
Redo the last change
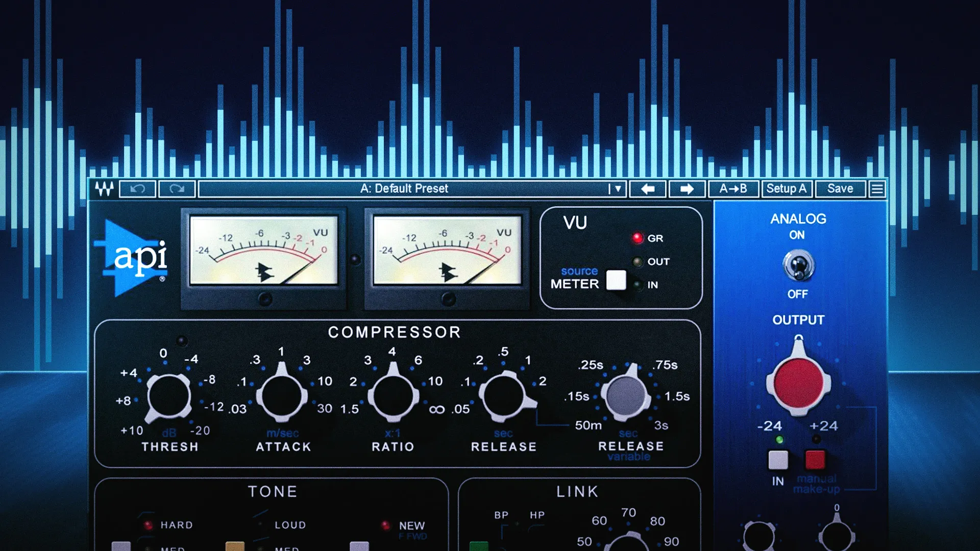[x=177, y=189]
